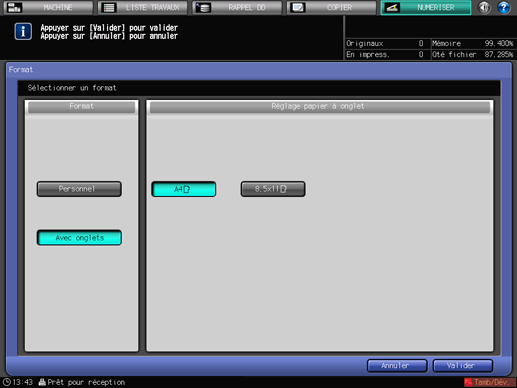
Task: Confirm with the Valider button
Action: pos(463,366)
